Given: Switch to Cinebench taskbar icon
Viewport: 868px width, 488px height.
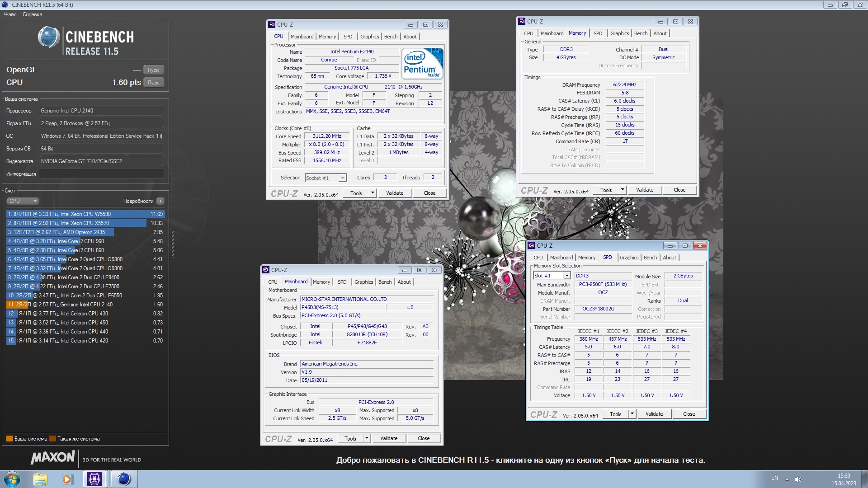Looking at the screenshot, I should [x=124, y=479].
